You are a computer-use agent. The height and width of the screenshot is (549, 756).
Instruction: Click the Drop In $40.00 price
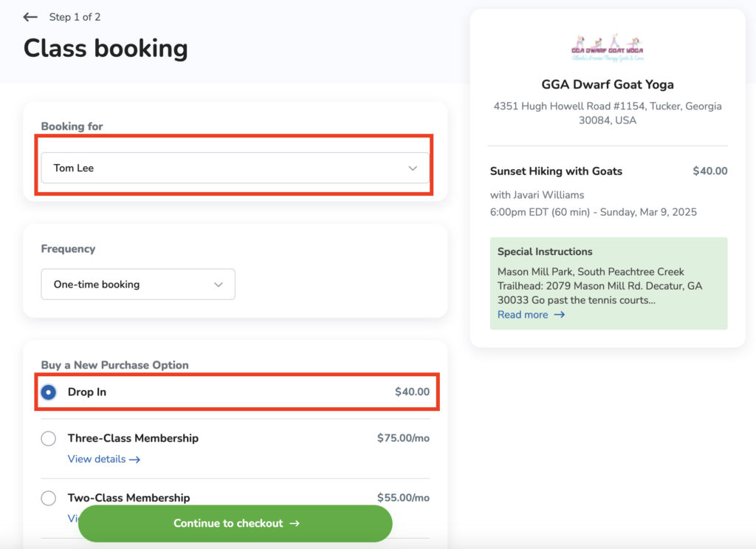[x=412, y=392]
